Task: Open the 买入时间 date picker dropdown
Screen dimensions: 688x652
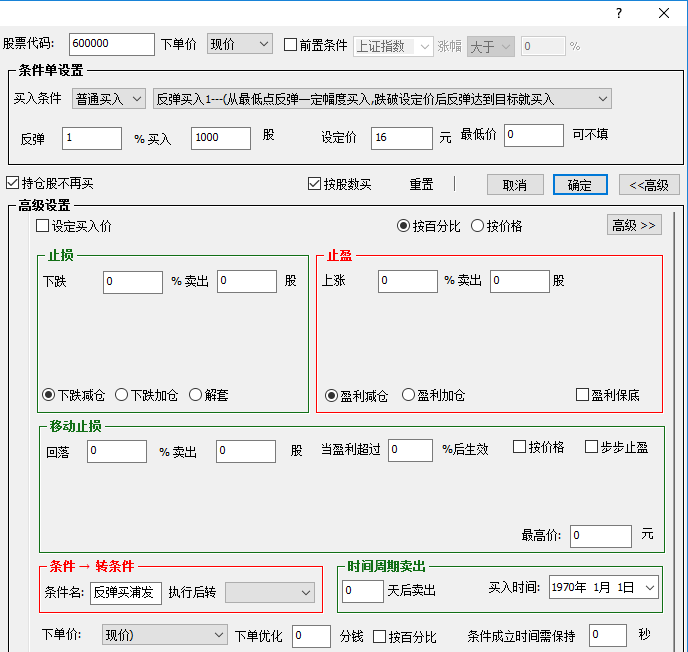Action: pyautogui.click(x=650, y=588)
